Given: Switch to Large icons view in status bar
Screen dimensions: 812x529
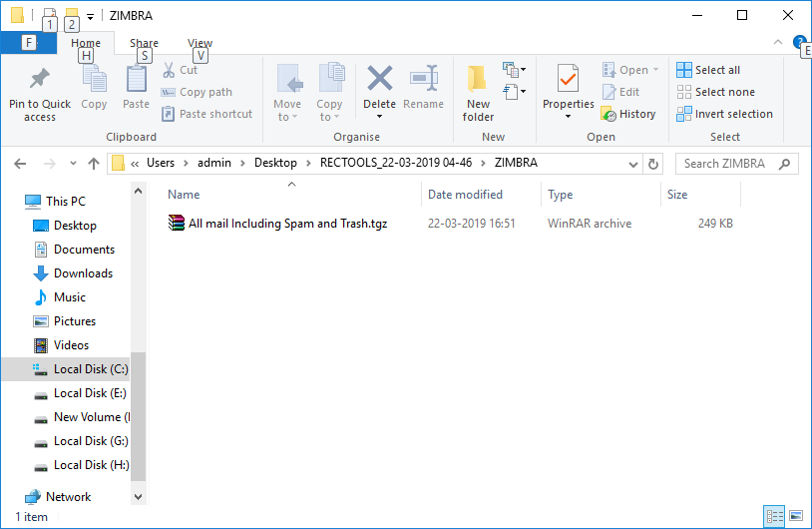Looking at the screenshot, I should 796,516.
